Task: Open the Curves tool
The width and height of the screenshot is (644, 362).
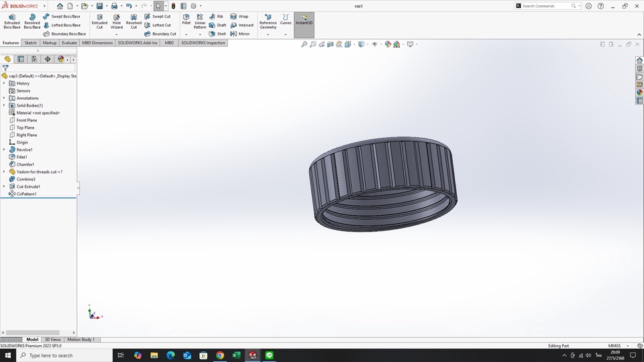Action: [286, 19]
